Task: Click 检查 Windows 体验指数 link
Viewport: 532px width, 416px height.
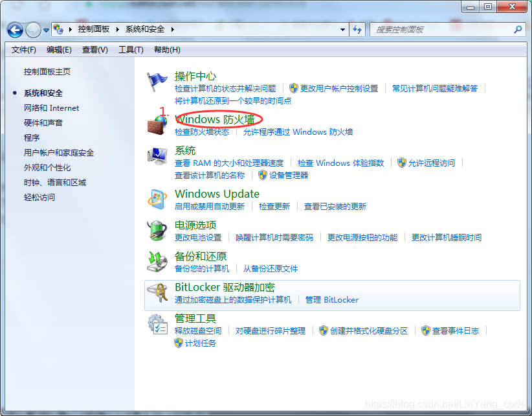Action: pos(341,163)
